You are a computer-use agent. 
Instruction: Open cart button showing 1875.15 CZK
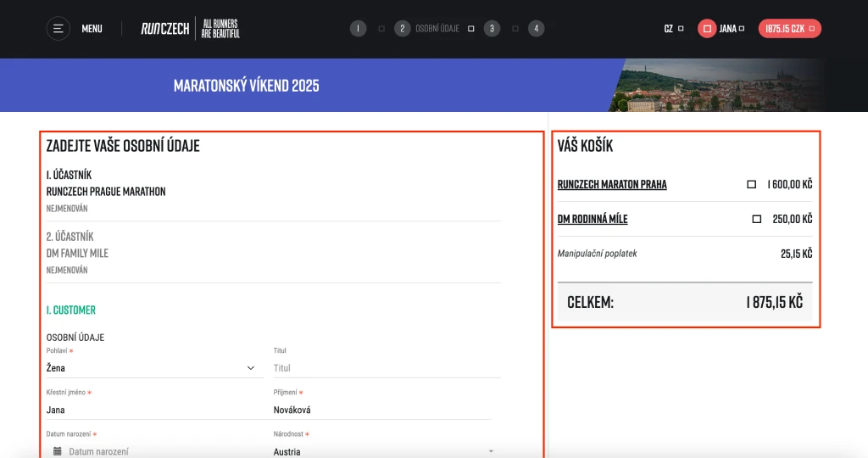point(789,29)
